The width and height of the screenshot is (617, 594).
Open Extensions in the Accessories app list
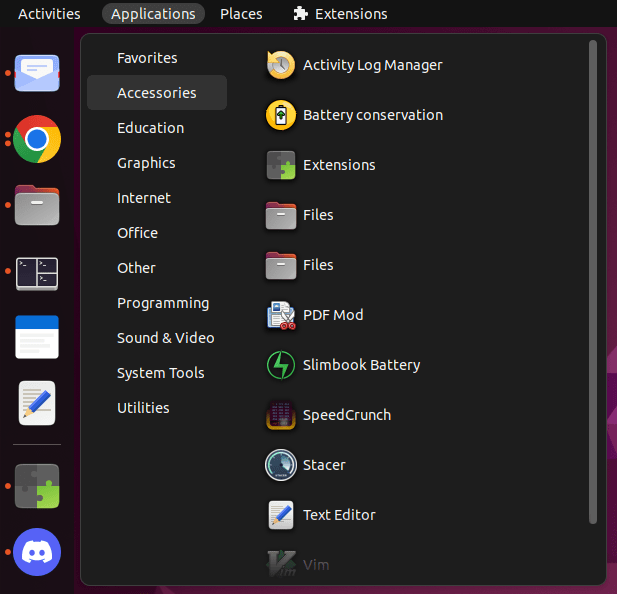[x=321, y=165]
